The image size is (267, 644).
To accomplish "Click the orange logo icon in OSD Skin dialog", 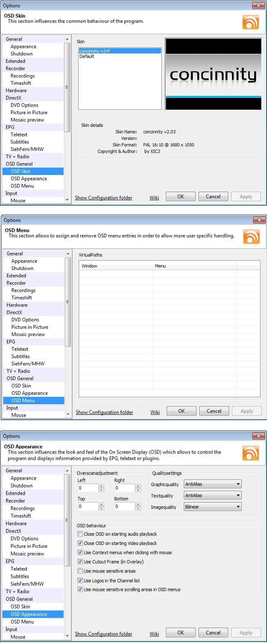I will tap(250, 22).
